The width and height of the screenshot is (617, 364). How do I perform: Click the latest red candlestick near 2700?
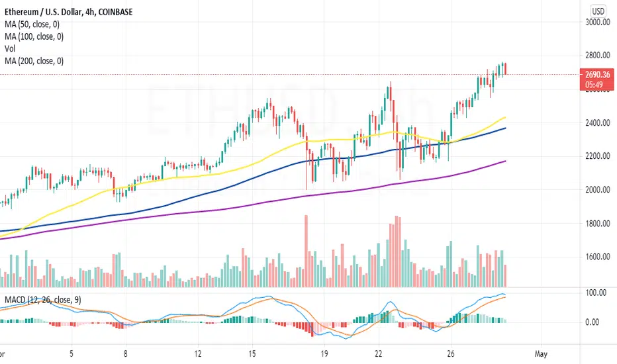[505, 68]
